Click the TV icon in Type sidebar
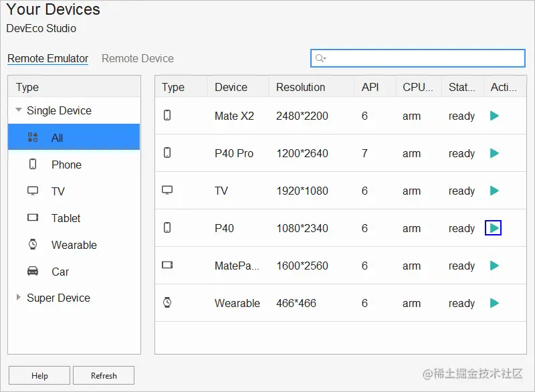This screenshot has height=392, width=535. pos(33,191)
